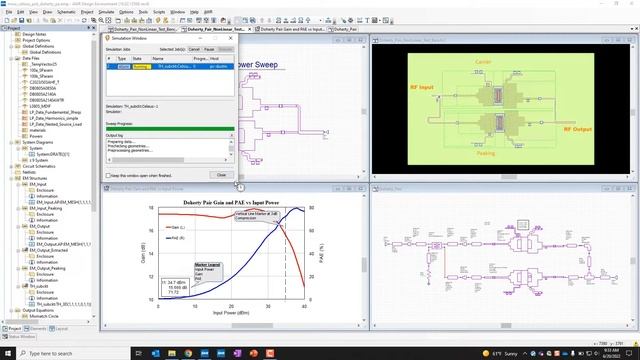Click graph window horizontal scrollbar thumb
Viewport: 640px width, 360px height.
(x=252, y=326)
